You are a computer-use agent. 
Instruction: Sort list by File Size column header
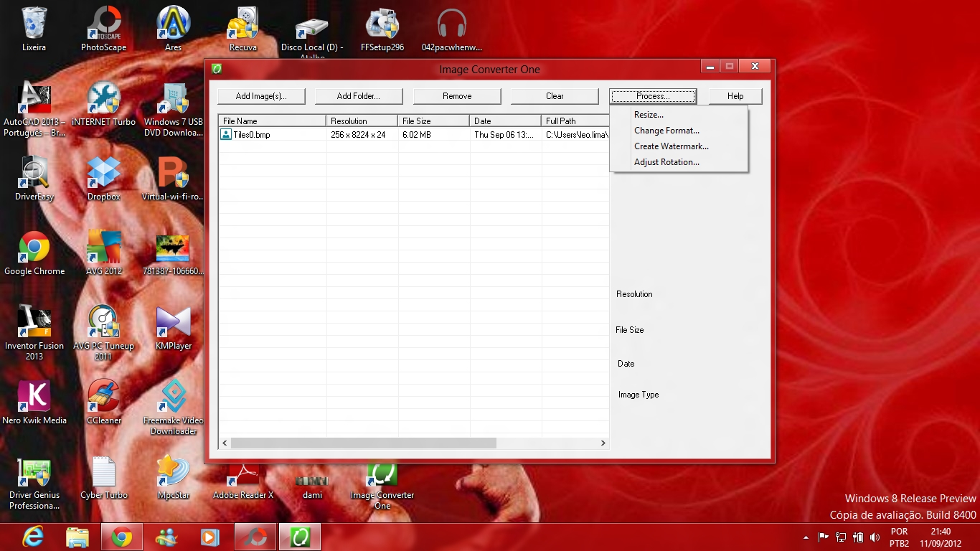click(x=433, y=121)
